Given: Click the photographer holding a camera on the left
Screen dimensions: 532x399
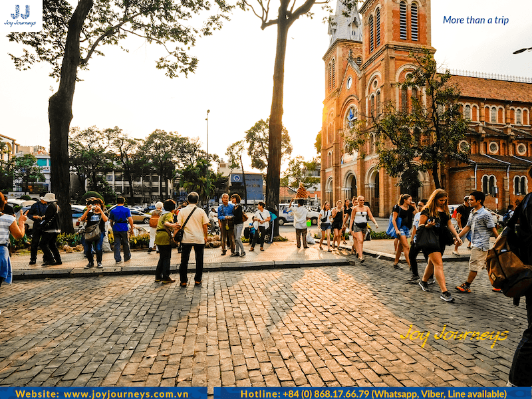Looking at the screenshot, I should pos(94,231).
